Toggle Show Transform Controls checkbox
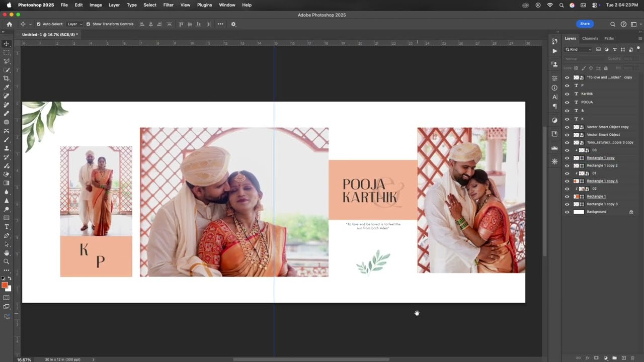The width and height of the screenshot is (644, 362). pos(88,24)
